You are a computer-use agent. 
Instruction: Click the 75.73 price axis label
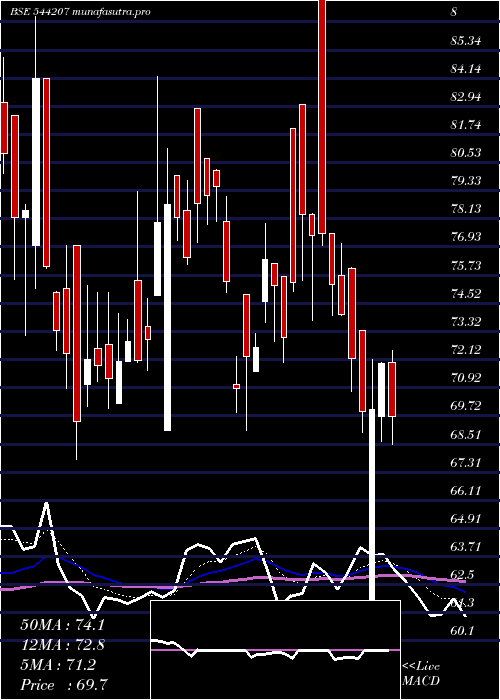[x=466, y=265]
